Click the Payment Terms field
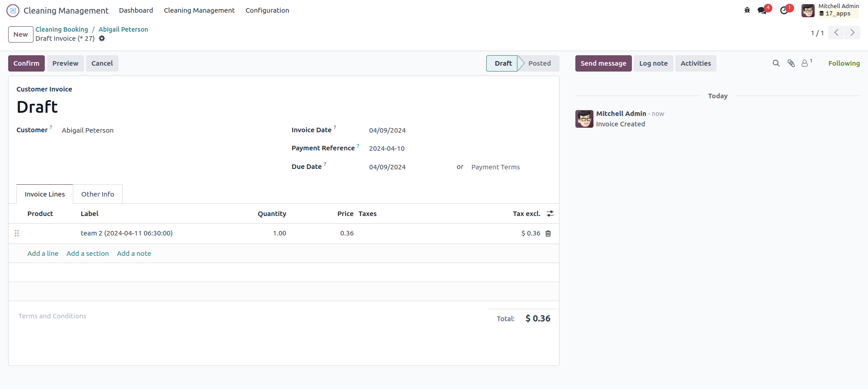Image resolution: width=868 pixels, height=389 pixels. (495, 167)
